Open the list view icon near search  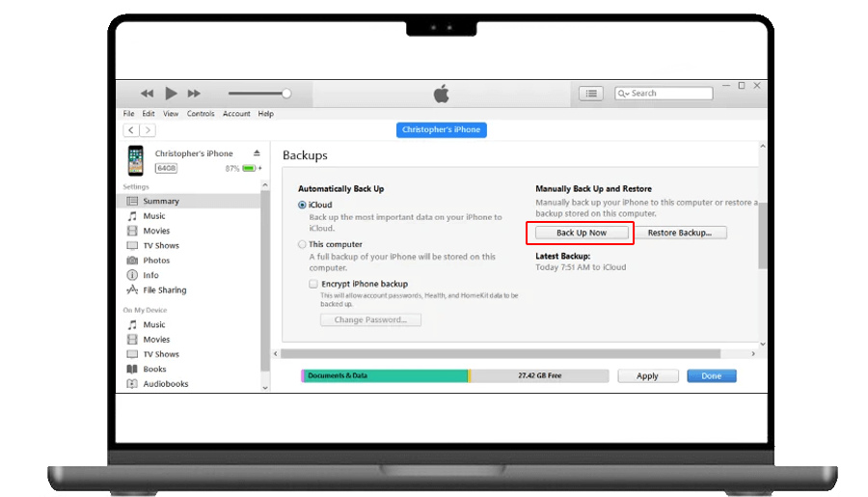(590, 94)
